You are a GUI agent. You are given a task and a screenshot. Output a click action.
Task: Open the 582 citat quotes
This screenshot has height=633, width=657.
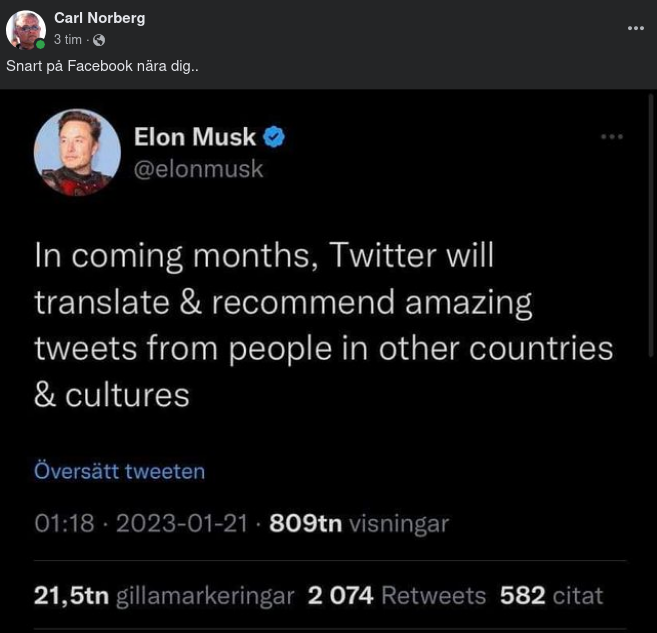point(551,596)
